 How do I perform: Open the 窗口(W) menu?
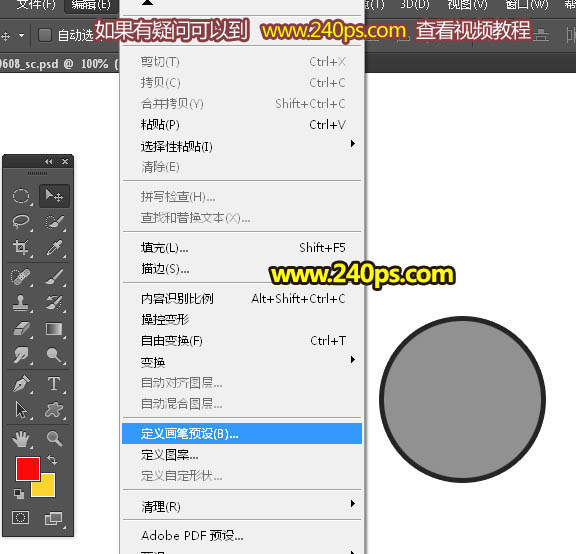click(526, 4)
